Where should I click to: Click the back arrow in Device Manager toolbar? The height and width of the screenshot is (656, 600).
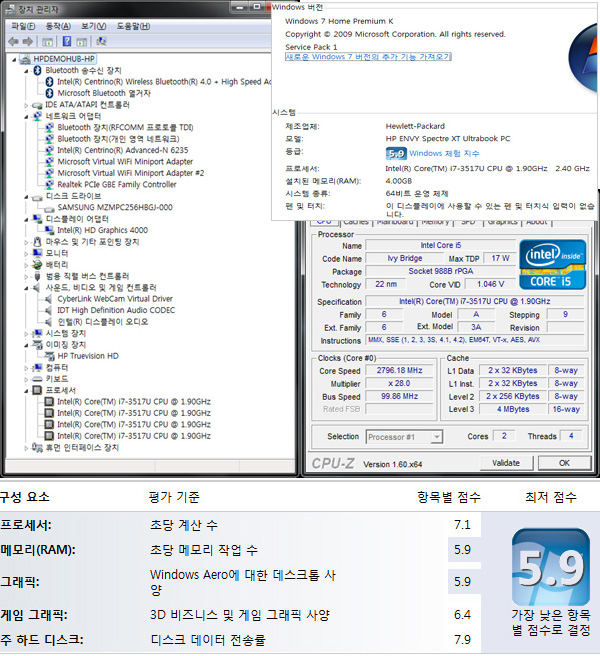[x=13, y=41]
